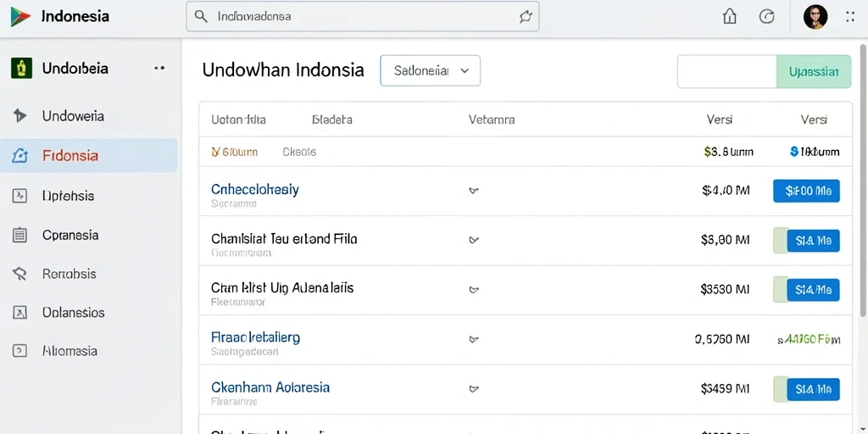Click the Dptehsis sidebar icon

pos(19,196)
